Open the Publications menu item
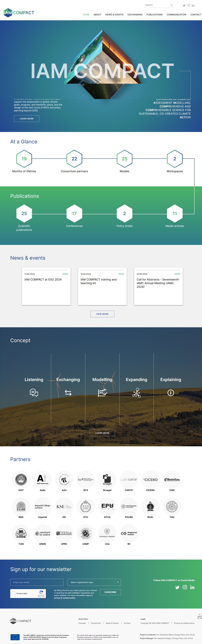Screen dimensions: 202x644 coord(154,15)
